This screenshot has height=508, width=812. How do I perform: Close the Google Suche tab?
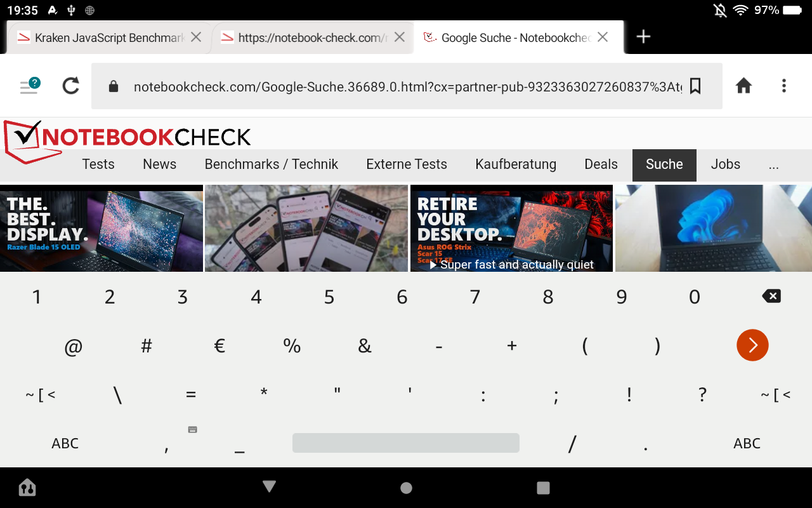coord(603,37)
